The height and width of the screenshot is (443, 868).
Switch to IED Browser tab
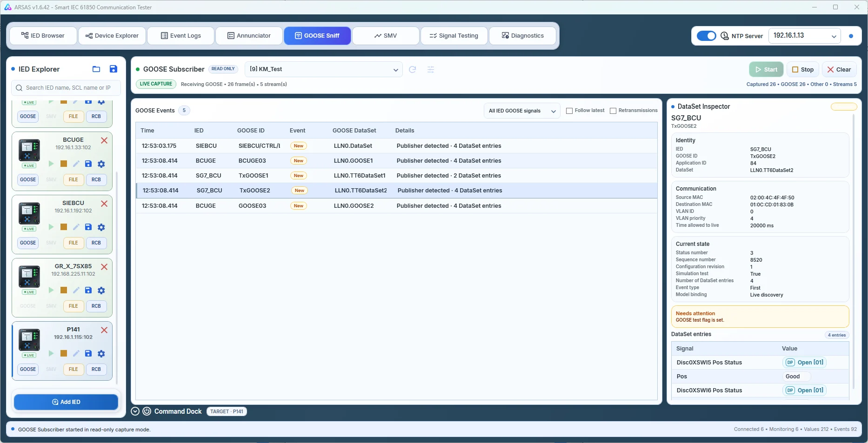click(x=43, y=36)
